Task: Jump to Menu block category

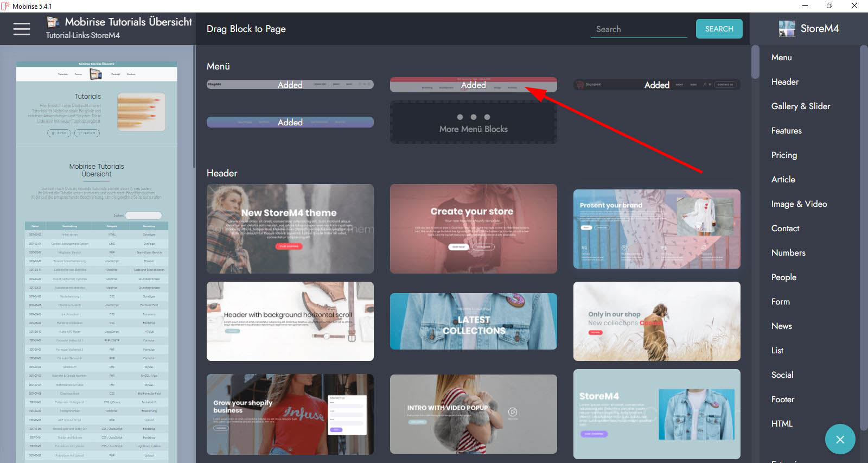Action: pyautogui.click(x=781, y=58)
